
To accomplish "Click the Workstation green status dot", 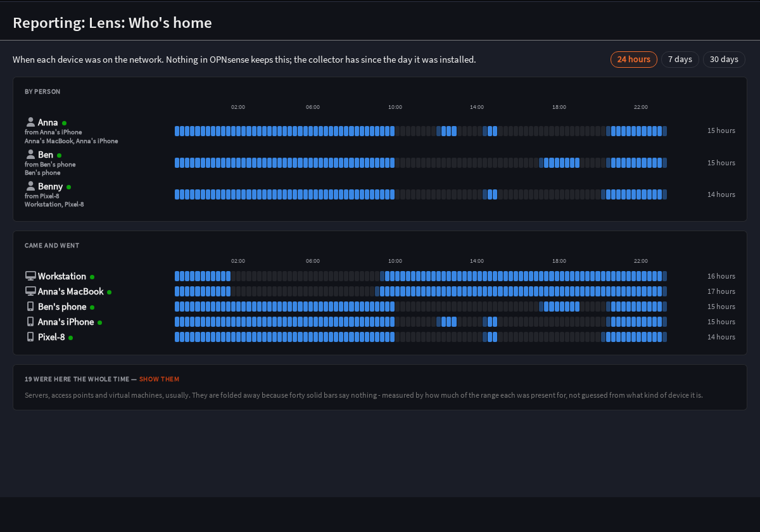I will [92, 277].
